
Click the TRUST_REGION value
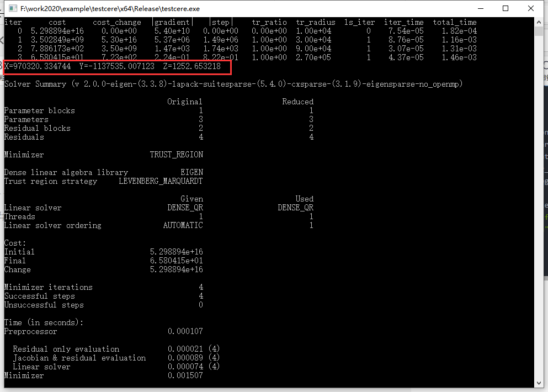click(176, 155)
